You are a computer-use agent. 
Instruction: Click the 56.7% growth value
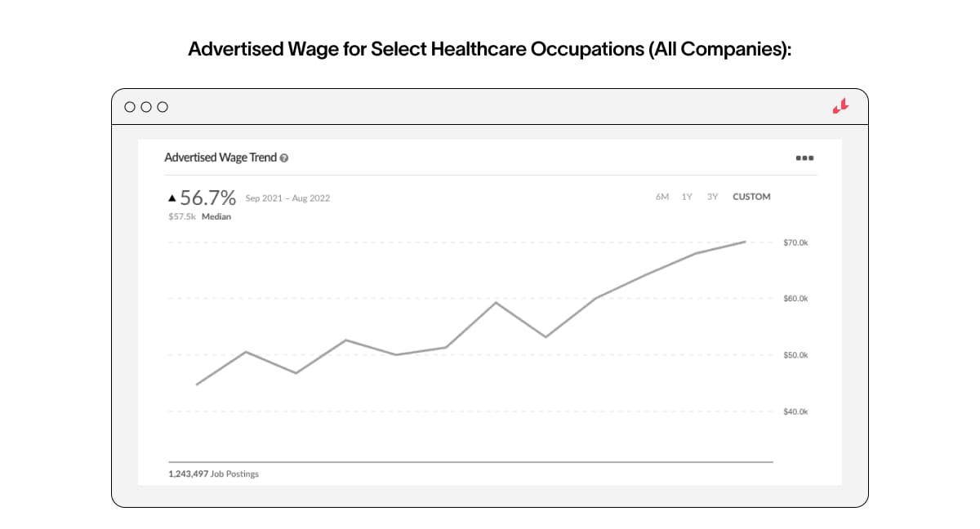(208, 198)
